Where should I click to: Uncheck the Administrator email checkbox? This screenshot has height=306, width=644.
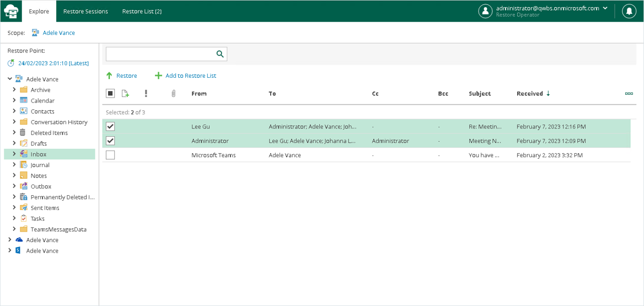point(110,141)
